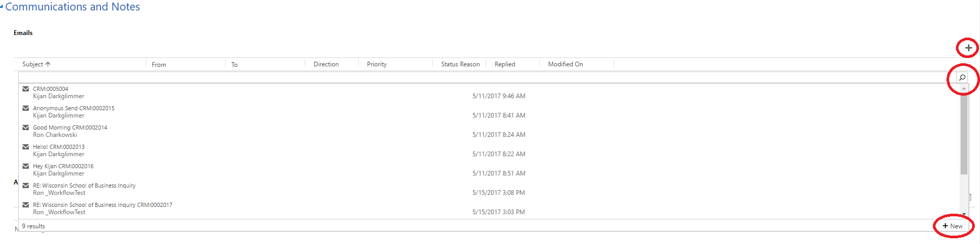
Task: Click the Direction column header
Action: [326, 64]
